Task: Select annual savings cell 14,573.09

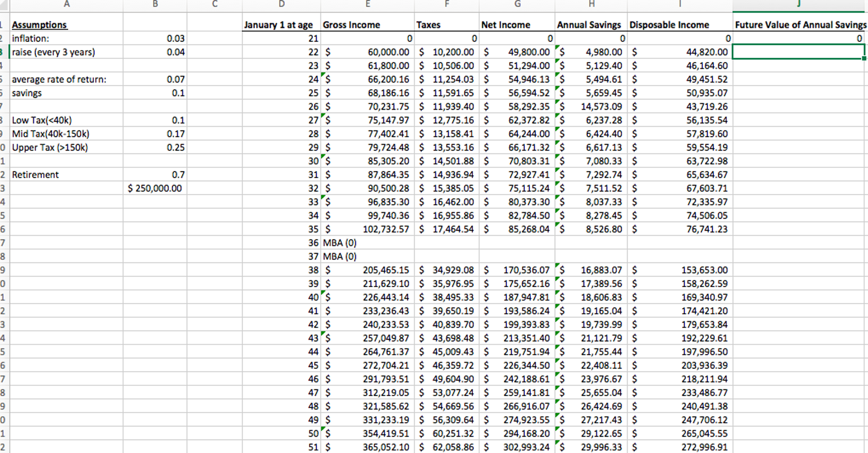Action: (591, 106)
